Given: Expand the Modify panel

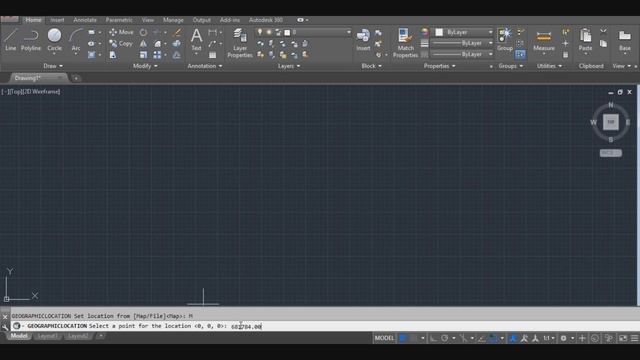Looking at the screenshot, I should 145,66.
